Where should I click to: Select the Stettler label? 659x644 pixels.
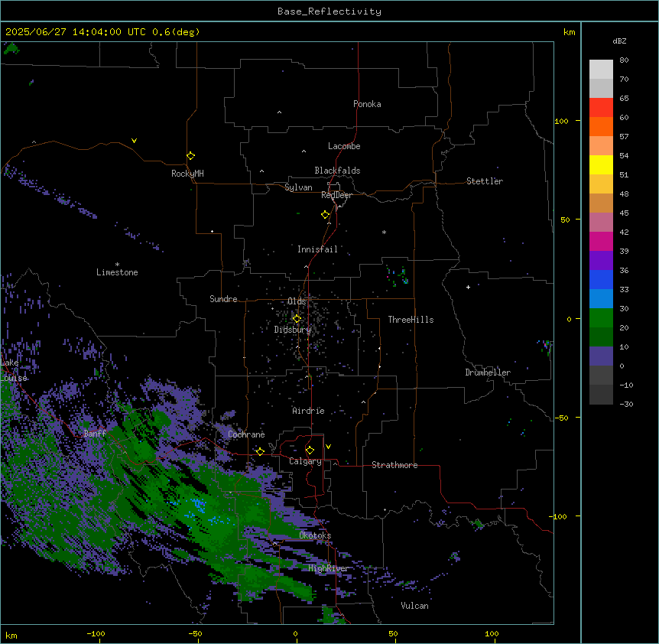click(485, 181)
